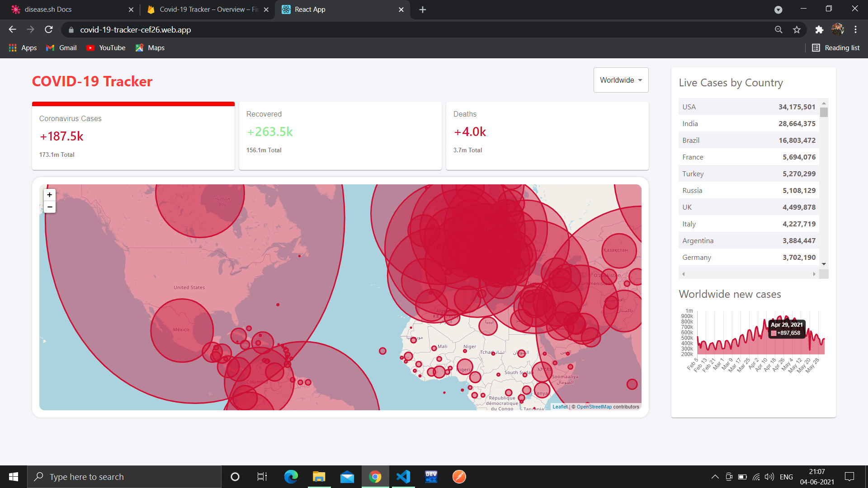The image size is (868, 488).
Task: Open the Mail app from taskbar
Action: point(347,477)
